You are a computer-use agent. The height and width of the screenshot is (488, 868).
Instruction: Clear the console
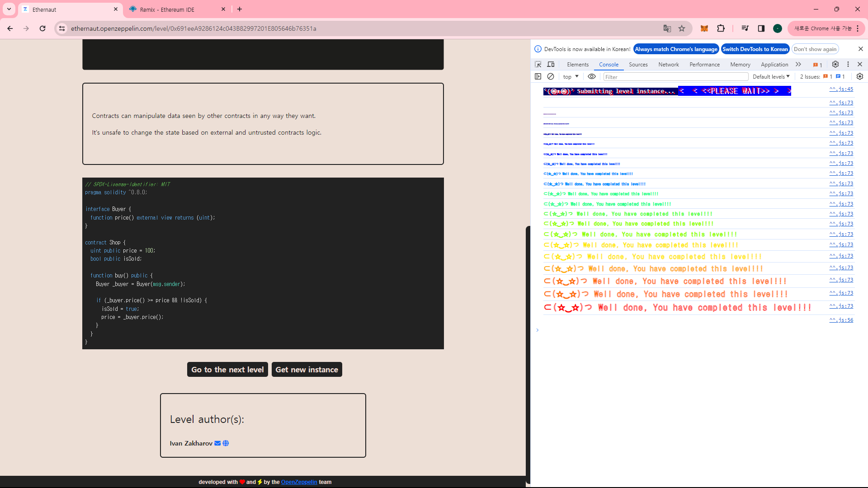[x=551, y=77]
